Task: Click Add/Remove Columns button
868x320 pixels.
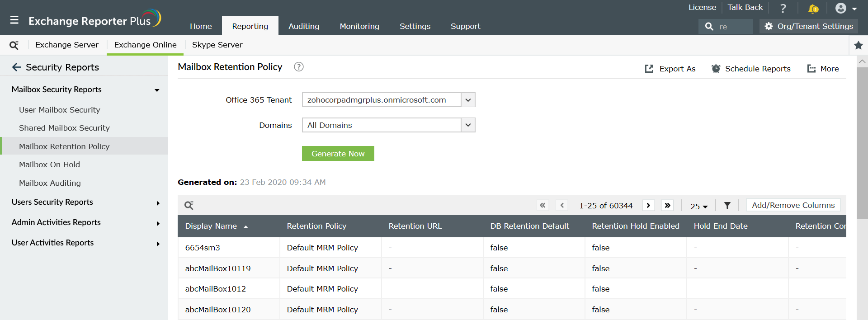Action: click(793, 205)
